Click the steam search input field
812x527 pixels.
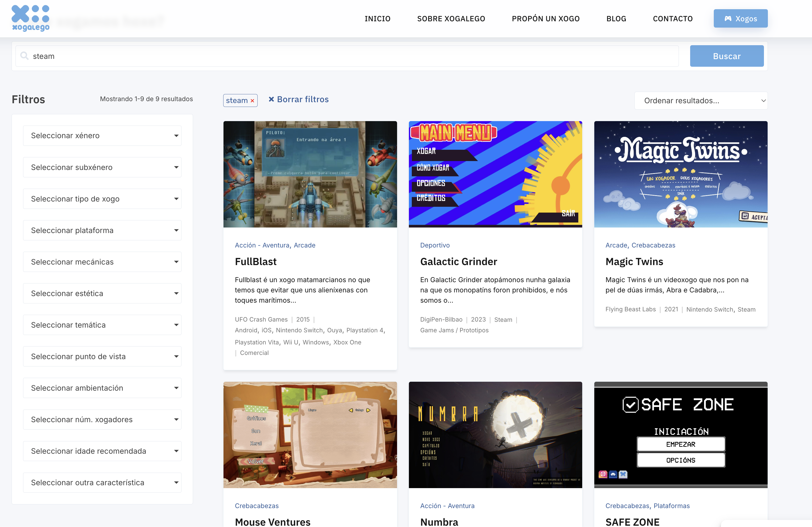point(347,56)
